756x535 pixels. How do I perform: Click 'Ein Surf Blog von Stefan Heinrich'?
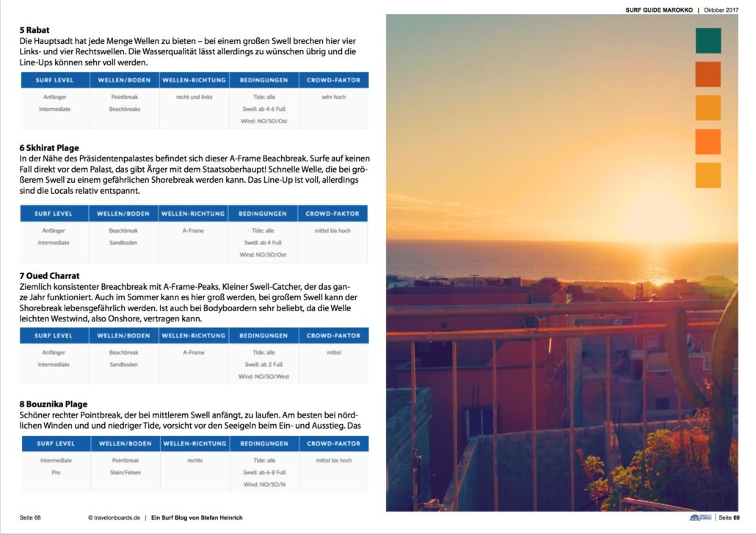click(x=197, y=517)
